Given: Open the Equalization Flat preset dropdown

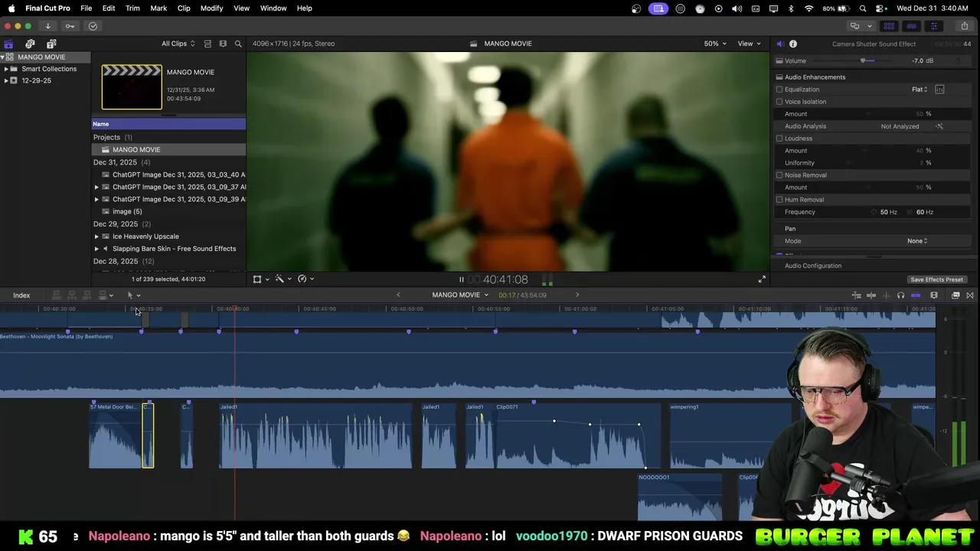Looking at the screenshot, I should pos(920,90).
